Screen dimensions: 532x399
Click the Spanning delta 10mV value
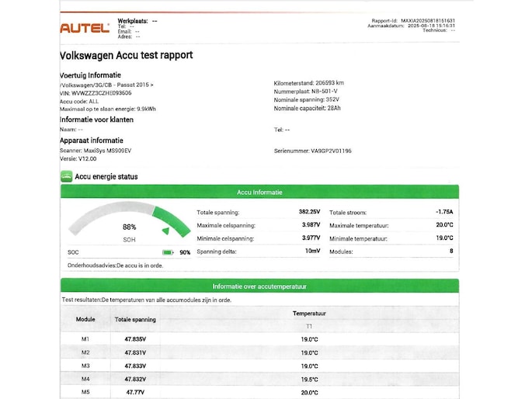click(x=312, y=251)
